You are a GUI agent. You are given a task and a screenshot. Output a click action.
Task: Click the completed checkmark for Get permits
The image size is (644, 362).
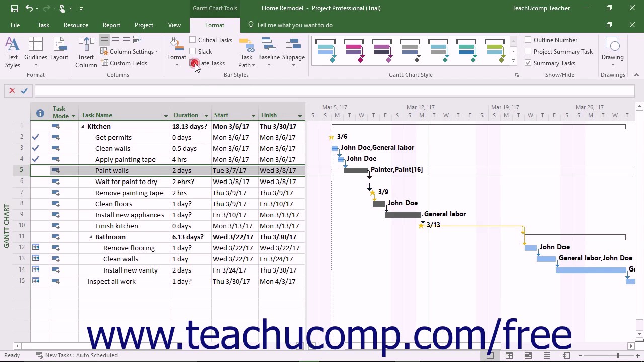click(x=36, y=137)
